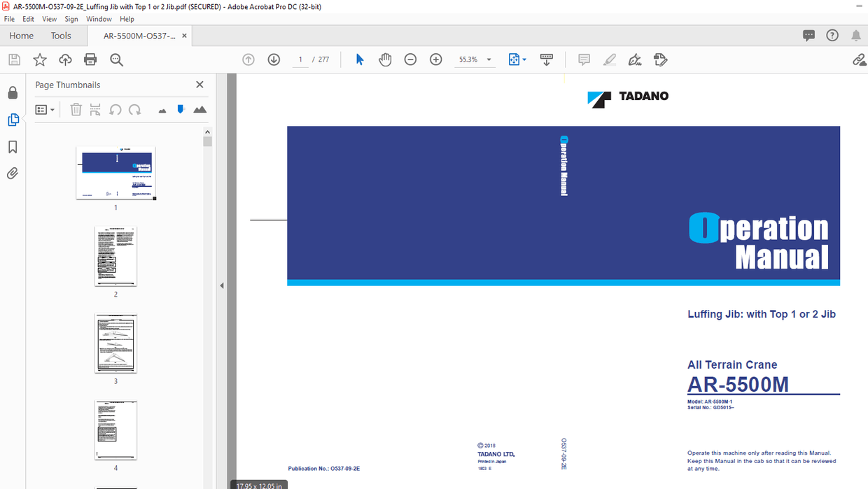The image size is (868, 489).
Task: Click the Add Comment sticky note icon
Action: point(584,59)
